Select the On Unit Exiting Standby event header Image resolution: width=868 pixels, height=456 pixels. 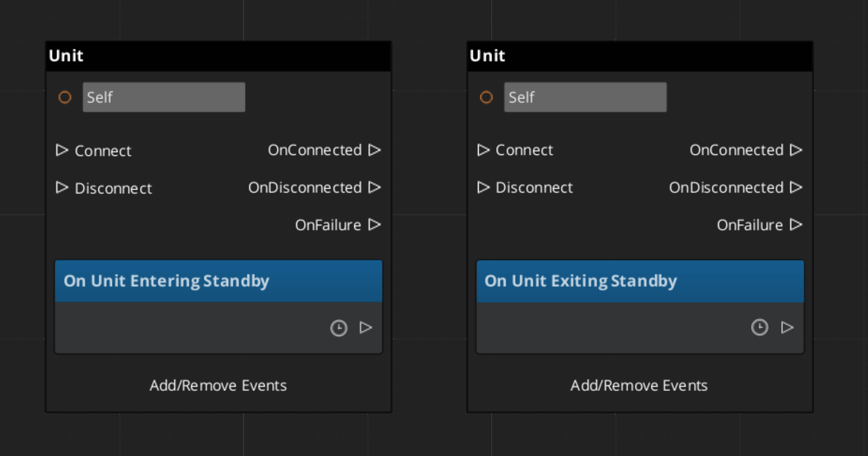640,281
